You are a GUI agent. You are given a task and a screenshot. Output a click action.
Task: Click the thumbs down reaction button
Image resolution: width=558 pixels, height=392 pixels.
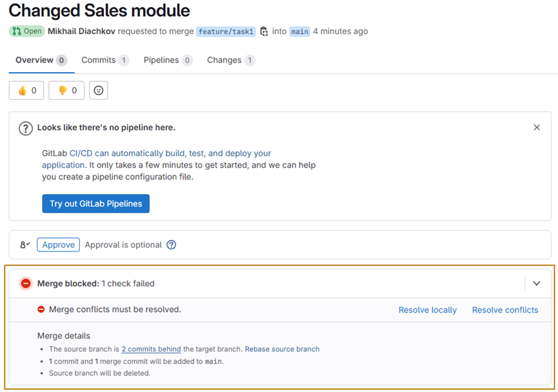coord(66,91)
